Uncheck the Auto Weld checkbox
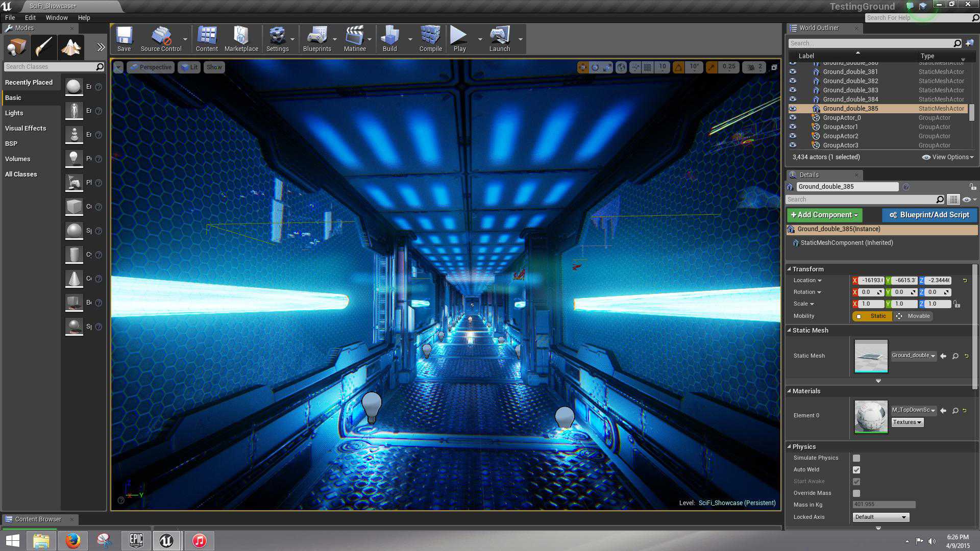The height and width of the screenshot is (551, 980). (x=856, y=470)
